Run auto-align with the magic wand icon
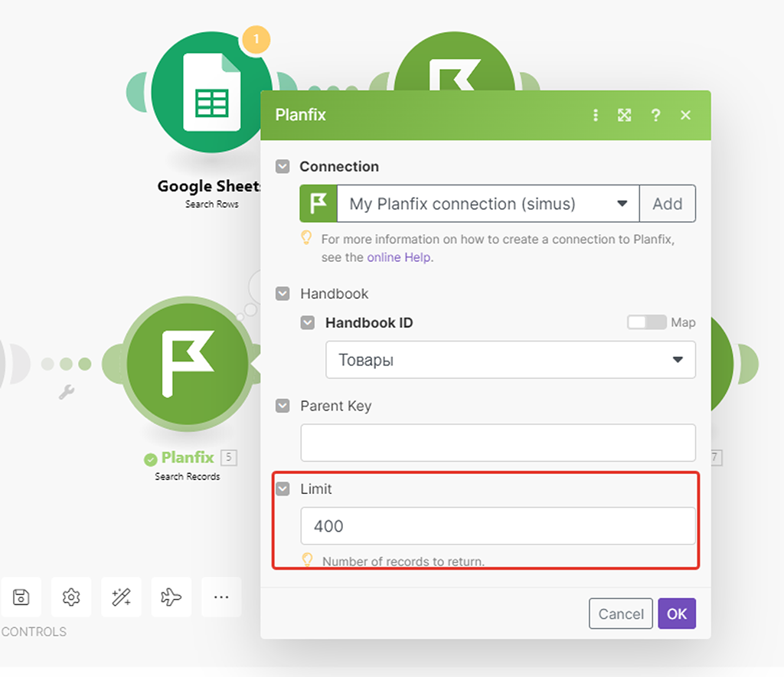The image size is (784, 677). tap(121, 597)
